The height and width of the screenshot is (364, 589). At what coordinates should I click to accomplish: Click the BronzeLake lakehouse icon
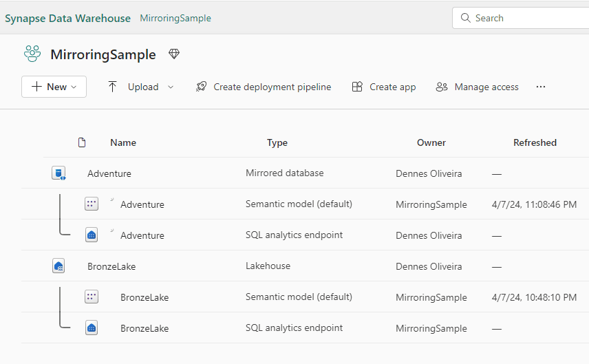(x=58, y=266)
